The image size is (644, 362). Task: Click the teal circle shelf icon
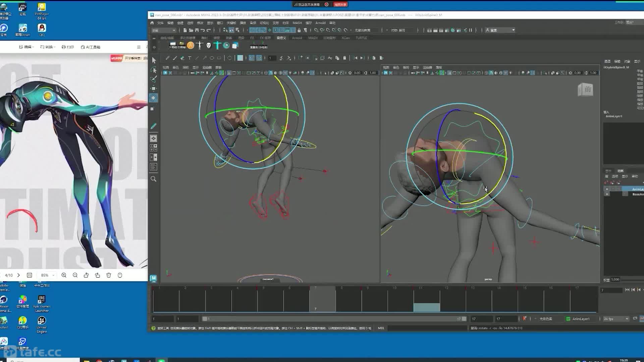tap(226, 45)
